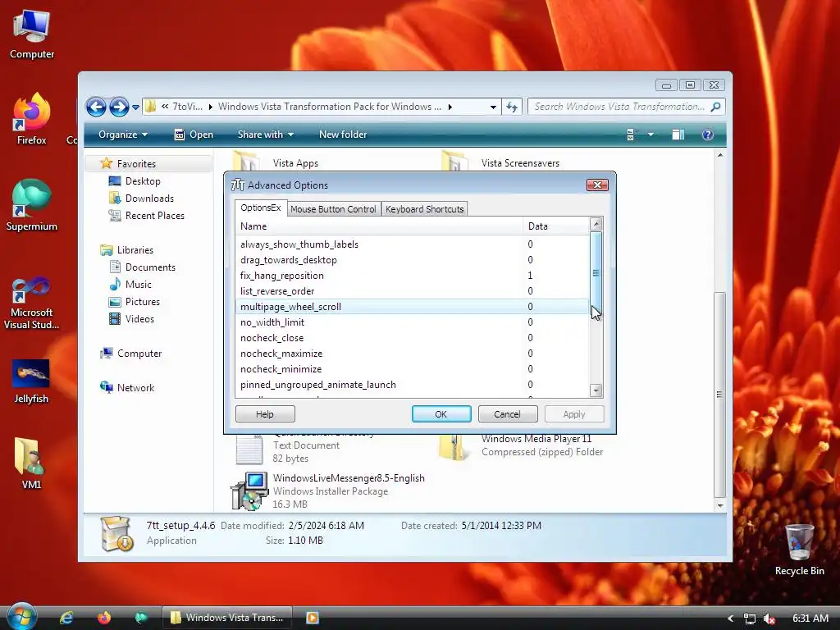Viewport: 840px width, 630px height.
Task: Open the Vista Screensavers folder
Action: click(x=519, y=163)
